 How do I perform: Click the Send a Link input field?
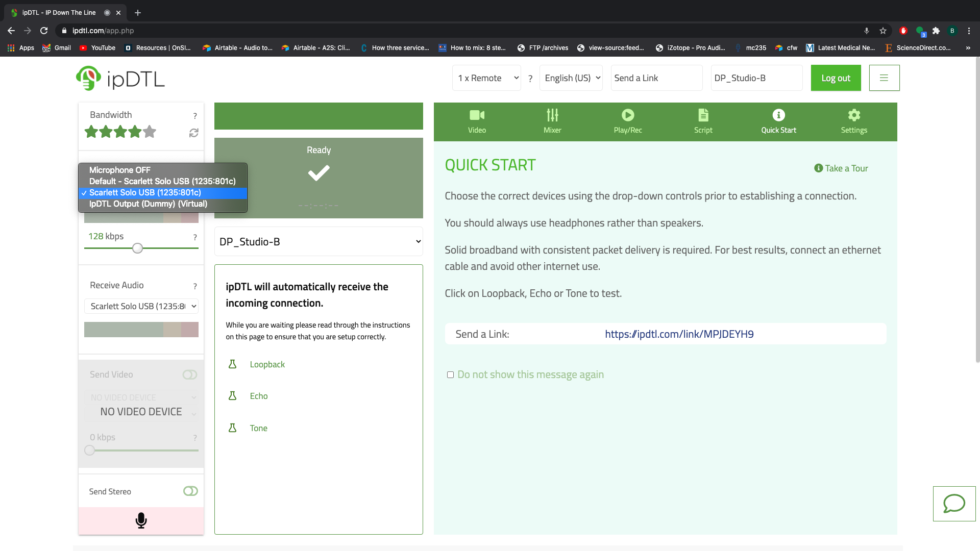click(656, 78)
